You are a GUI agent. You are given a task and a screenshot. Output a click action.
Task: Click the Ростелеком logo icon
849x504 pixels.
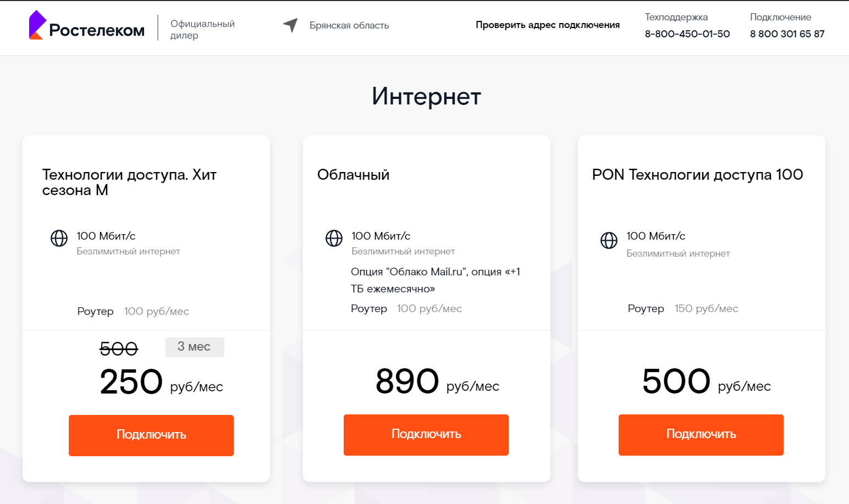click(x=35, y=26)
